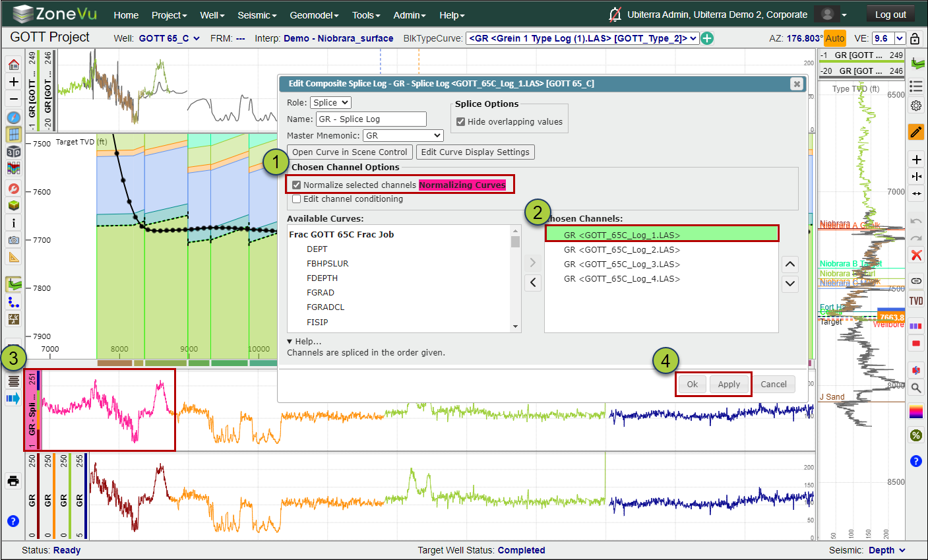Image resolution: width=928 pixels, height=560 pixels.
Task: Click the green percent icon
Action: point(916,435)
